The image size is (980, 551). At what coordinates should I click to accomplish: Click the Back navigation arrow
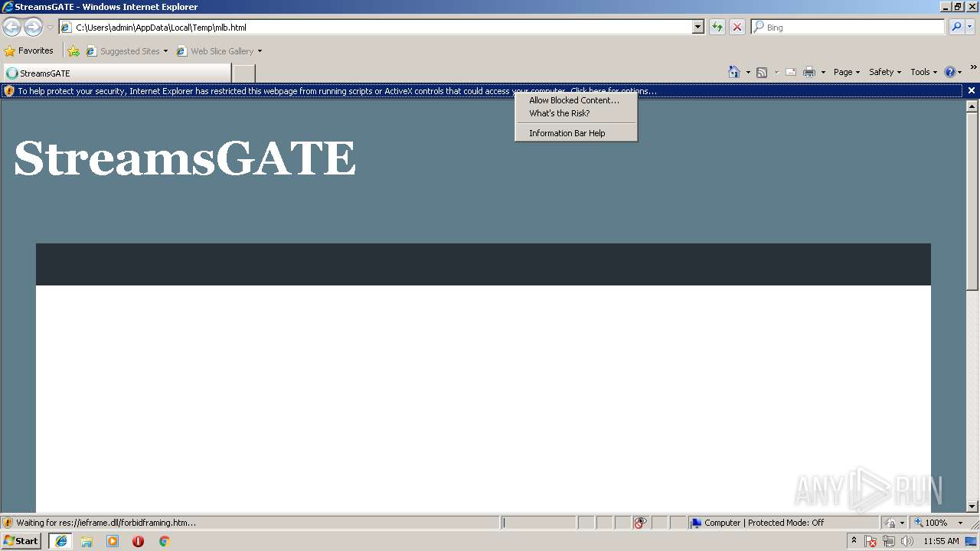(x=12, y=28)
